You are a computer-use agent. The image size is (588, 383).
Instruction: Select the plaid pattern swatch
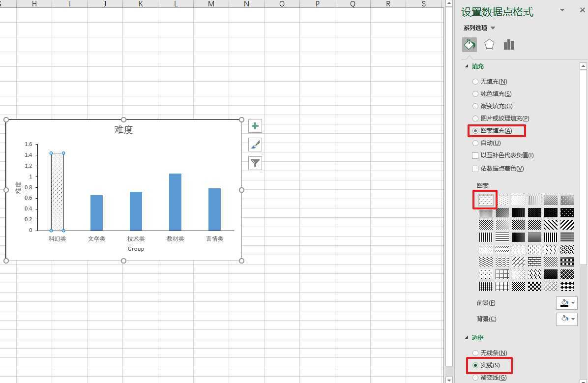(x=567, y=262)
